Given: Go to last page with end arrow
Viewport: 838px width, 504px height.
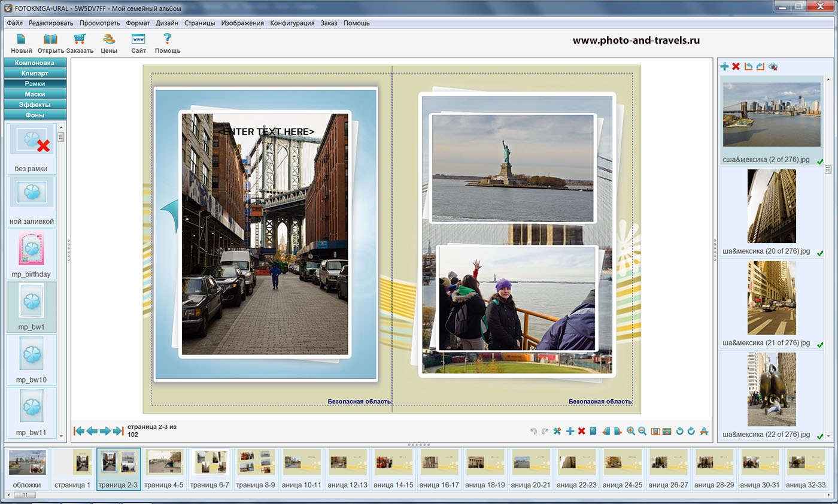Looking at the screenshot, I should [x=118, y=431].
